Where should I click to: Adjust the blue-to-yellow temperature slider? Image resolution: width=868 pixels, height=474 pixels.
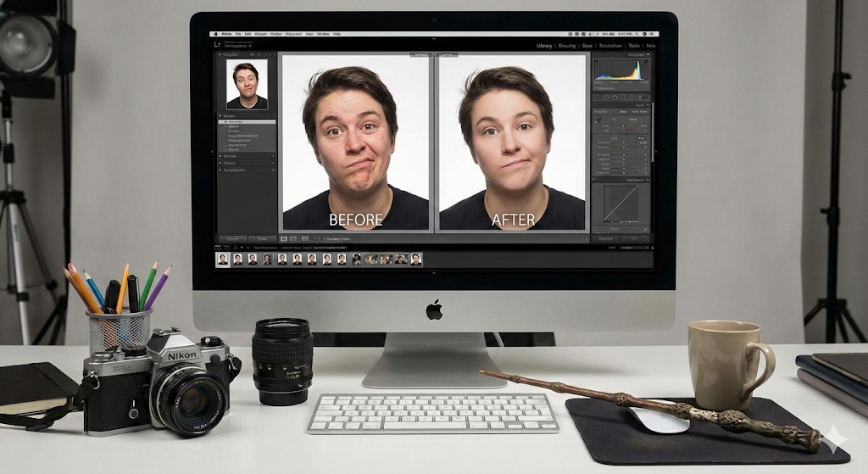(x=624, y=126)
